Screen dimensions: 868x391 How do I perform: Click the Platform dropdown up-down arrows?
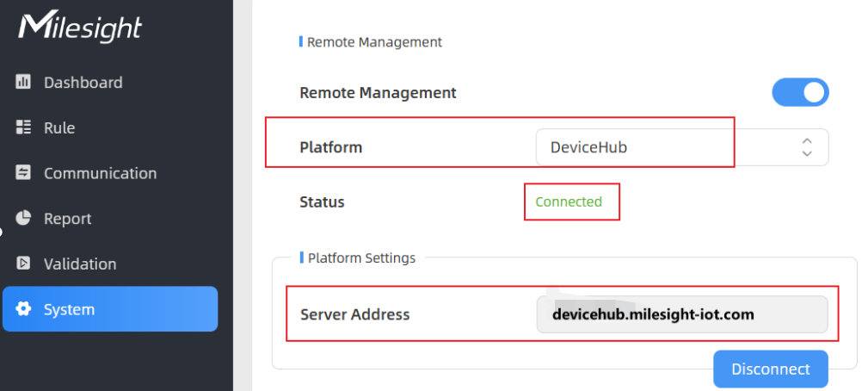click(807, 147)
